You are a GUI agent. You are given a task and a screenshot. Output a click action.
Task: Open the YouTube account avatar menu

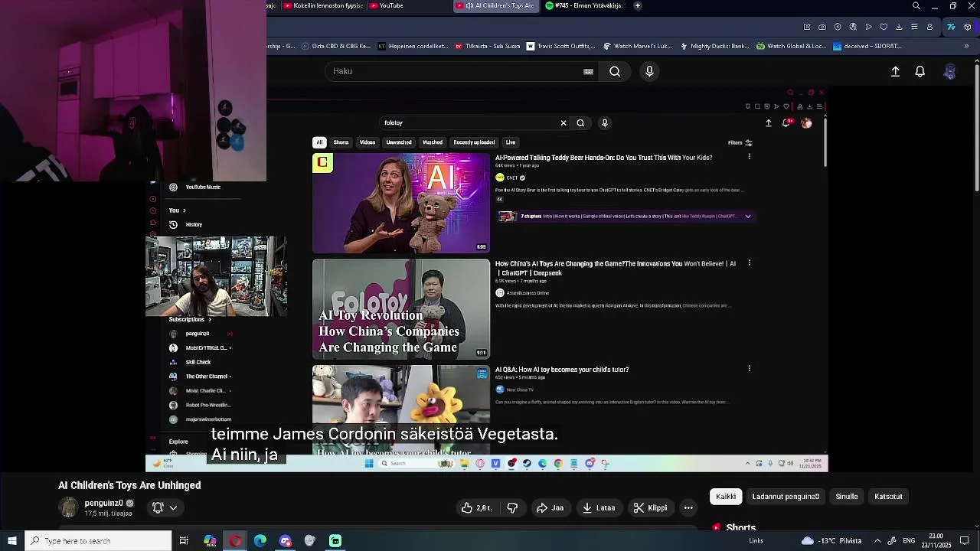tap(949, 71)
